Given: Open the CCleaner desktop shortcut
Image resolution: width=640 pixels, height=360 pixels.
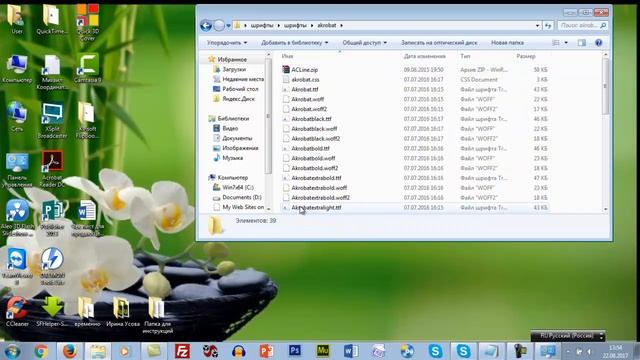Looking at the screenshot, I should 17,312.
